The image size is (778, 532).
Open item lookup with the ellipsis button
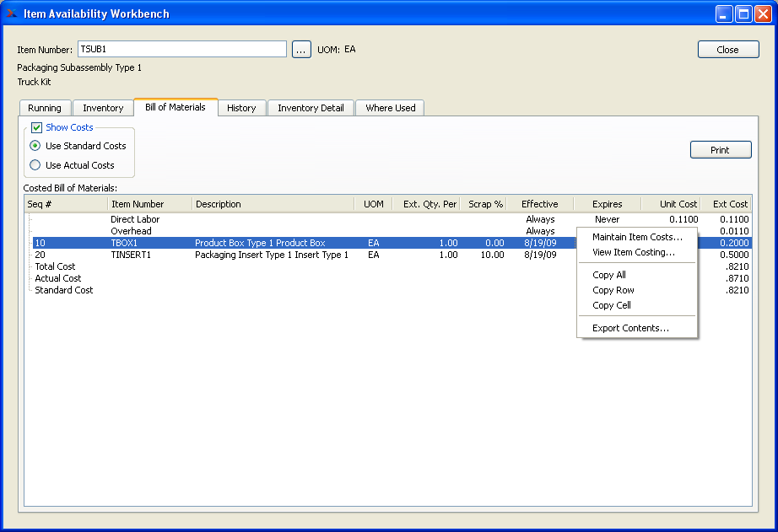tap(302, 50)
